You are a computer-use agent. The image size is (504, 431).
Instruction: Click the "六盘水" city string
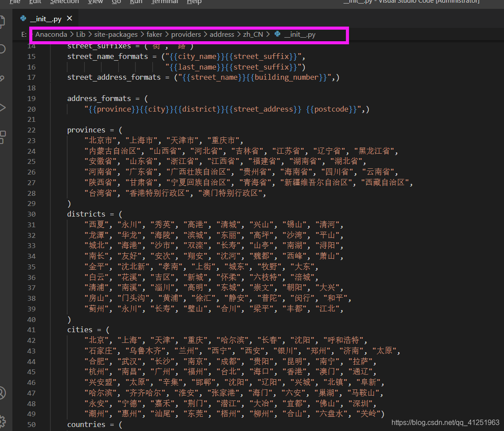pos(331,414)
